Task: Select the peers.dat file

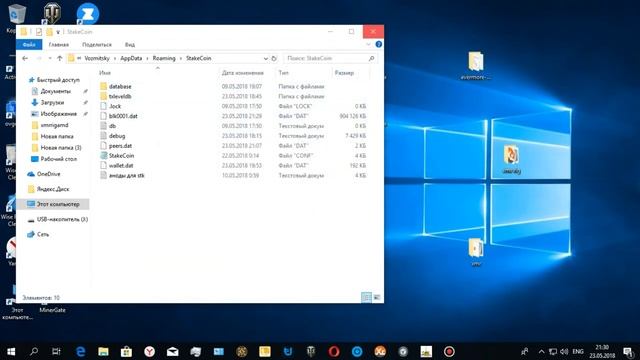Action: pyautogui.click(x=120, y=146)
